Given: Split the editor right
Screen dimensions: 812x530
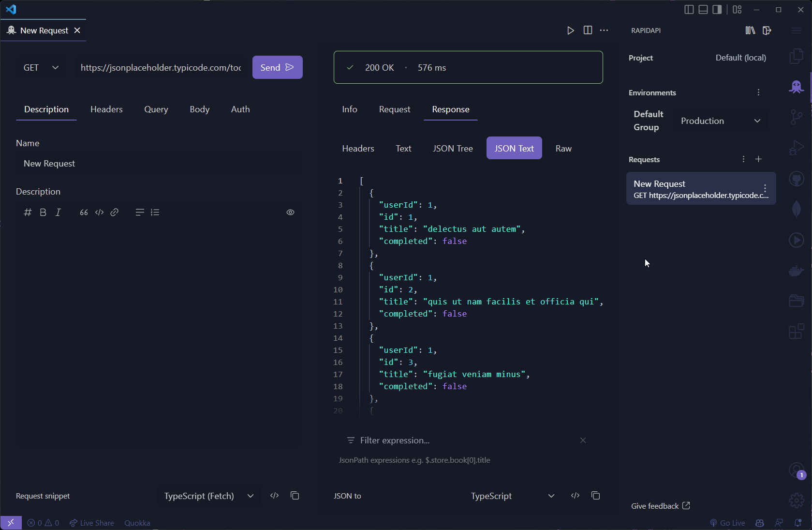Looking at the screenshot, I should [x=588, y=30].
